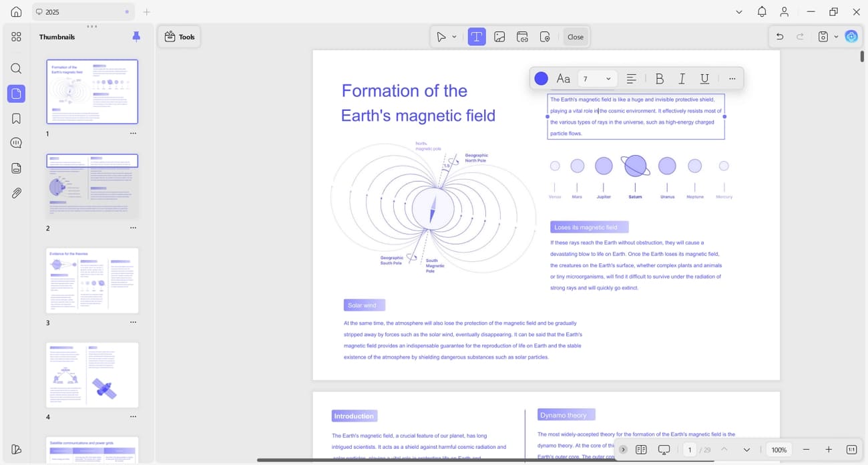Pin the Thumbnails panel

(136, 37)
